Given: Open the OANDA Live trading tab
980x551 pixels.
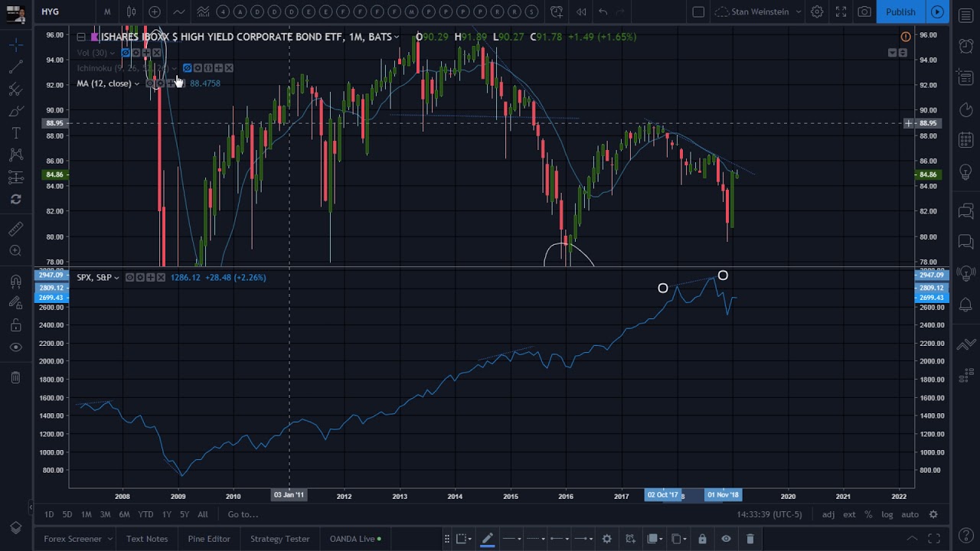Looking at the screenshot, I should pyautogui.click(x=355, y=539).
